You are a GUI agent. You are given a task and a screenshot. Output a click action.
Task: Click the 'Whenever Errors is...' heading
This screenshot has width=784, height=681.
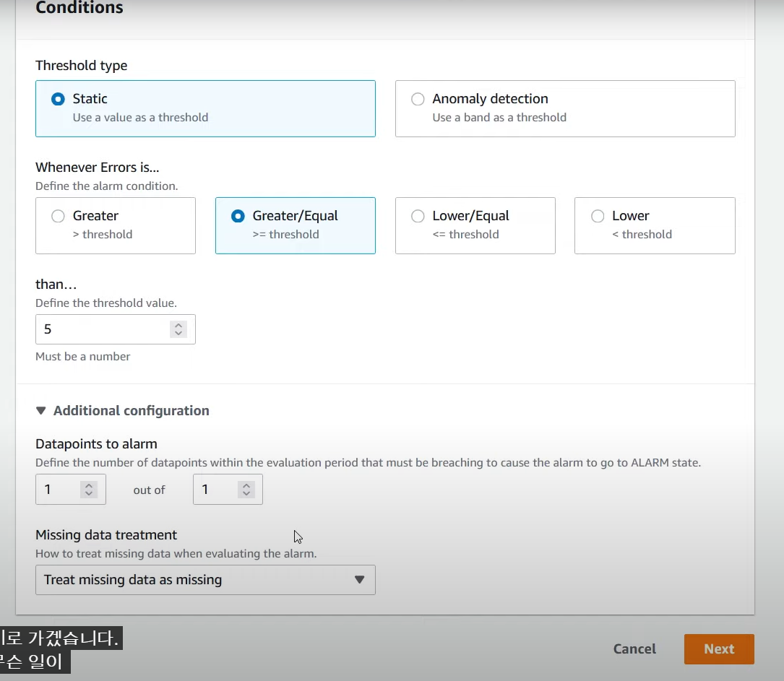[x=97, y=168]
